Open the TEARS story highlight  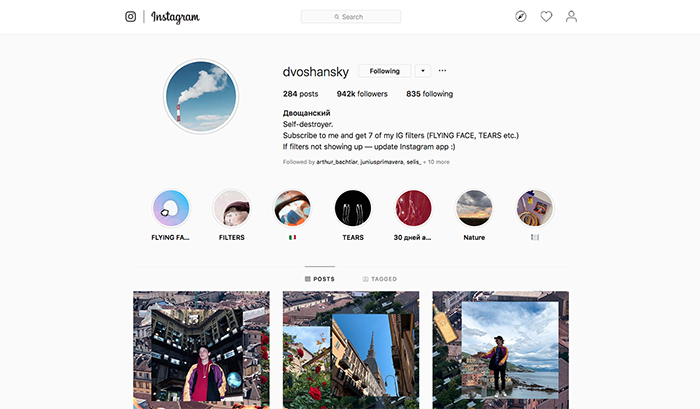pos(353,208)
